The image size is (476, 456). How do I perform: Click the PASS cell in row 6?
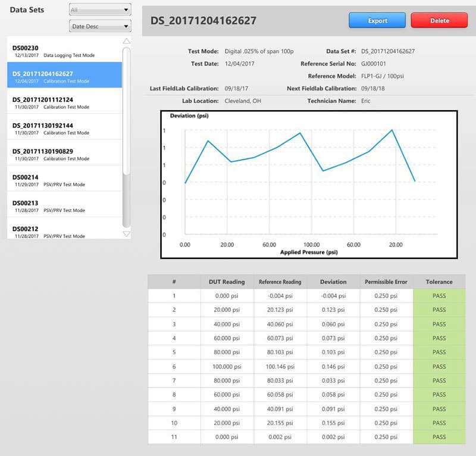pyautogui.click(x=439, y=366)
